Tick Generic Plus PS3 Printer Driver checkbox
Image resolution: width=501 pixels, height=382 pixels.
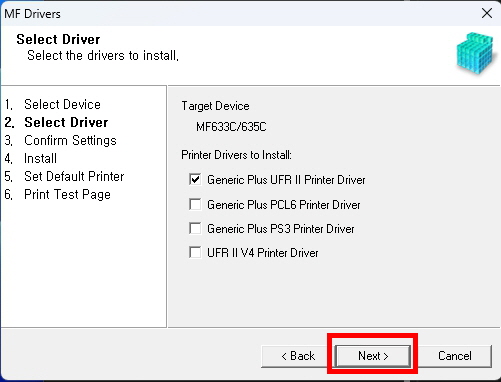point(195,229)
